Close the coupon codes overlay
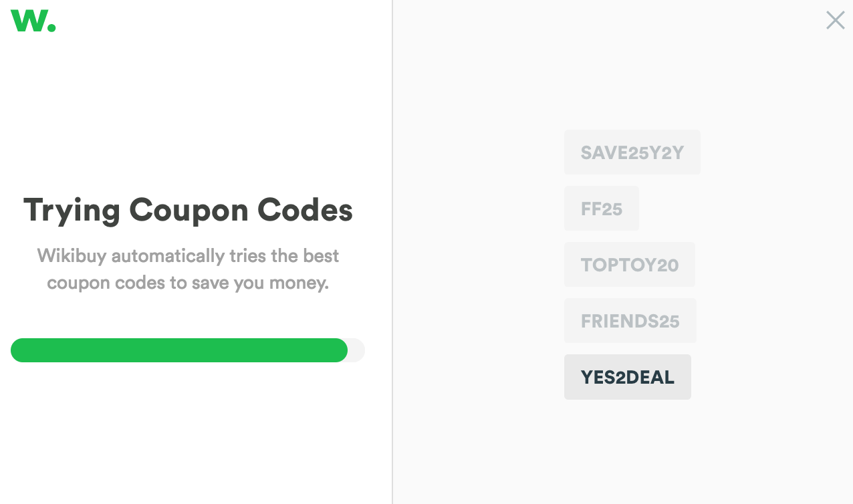853x504 pixels. [835, 20]
